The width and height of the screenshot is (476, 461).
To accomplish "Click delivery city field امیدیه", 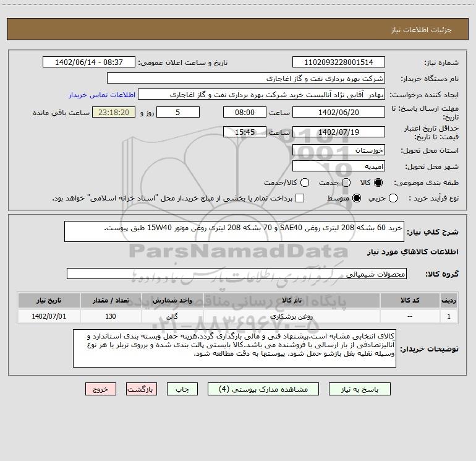I will [x=339, y=166].
